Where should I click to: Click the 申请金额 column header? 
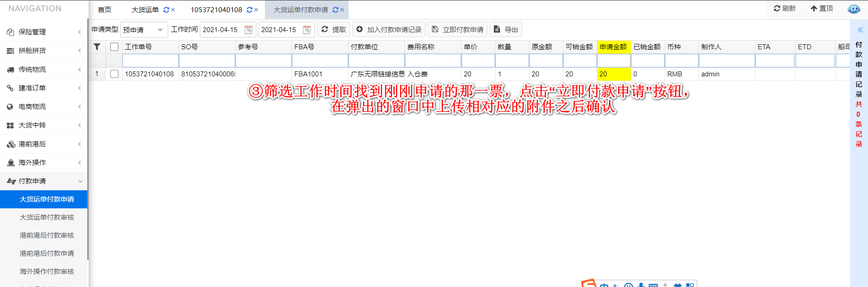[x=613, y=47]
